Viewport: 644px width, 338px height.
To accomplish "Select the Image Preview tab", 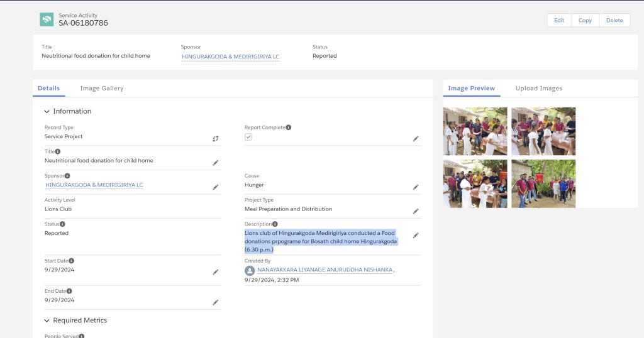I will click(x=472, y=88).
